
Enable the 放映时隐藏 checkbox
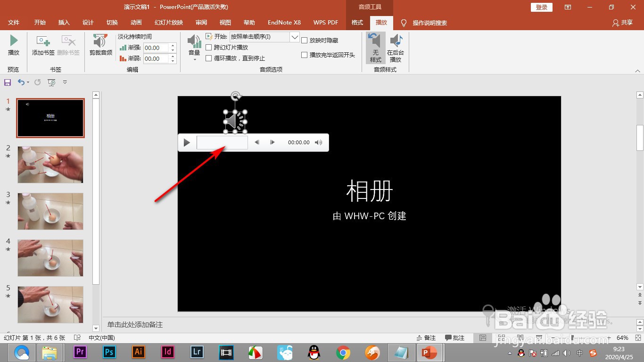pyautogui.click(x=305, y=40)
